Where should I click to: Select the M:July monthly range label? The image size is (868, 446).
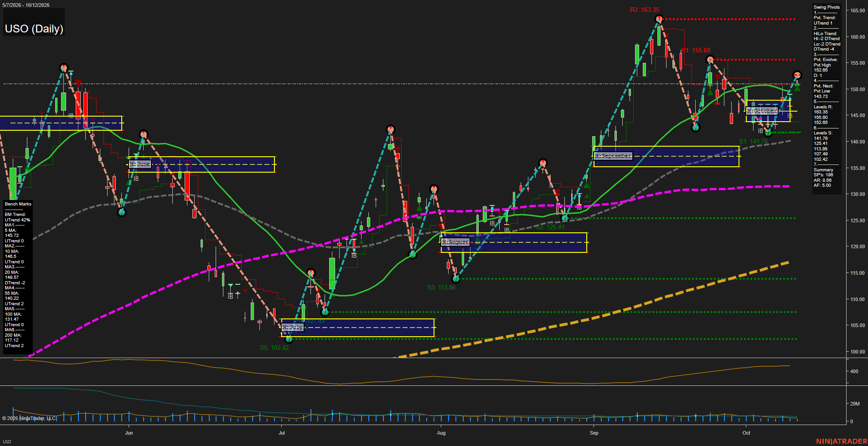point(292,327)
